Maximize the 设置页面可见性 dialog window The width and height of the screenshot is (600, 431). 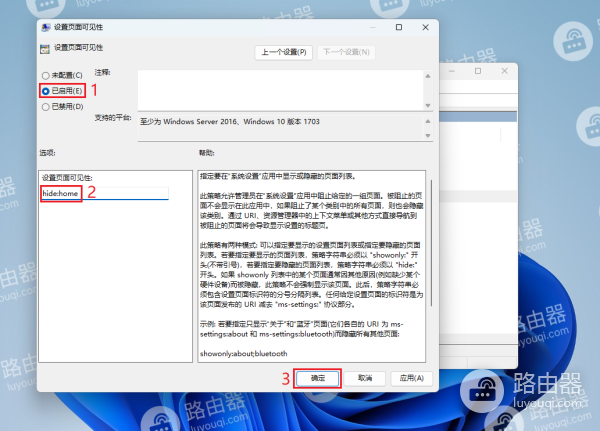pos(399,27)
